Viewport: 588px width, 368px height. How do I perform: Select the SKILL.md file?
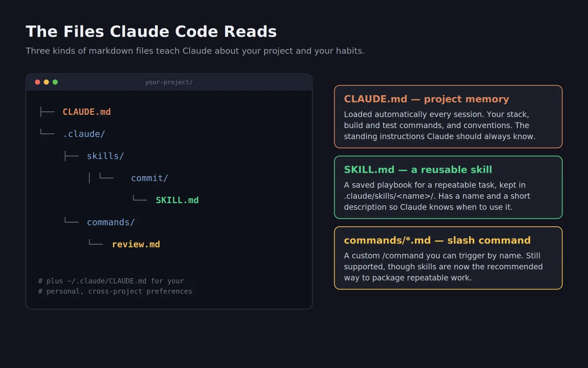point(177,200)
